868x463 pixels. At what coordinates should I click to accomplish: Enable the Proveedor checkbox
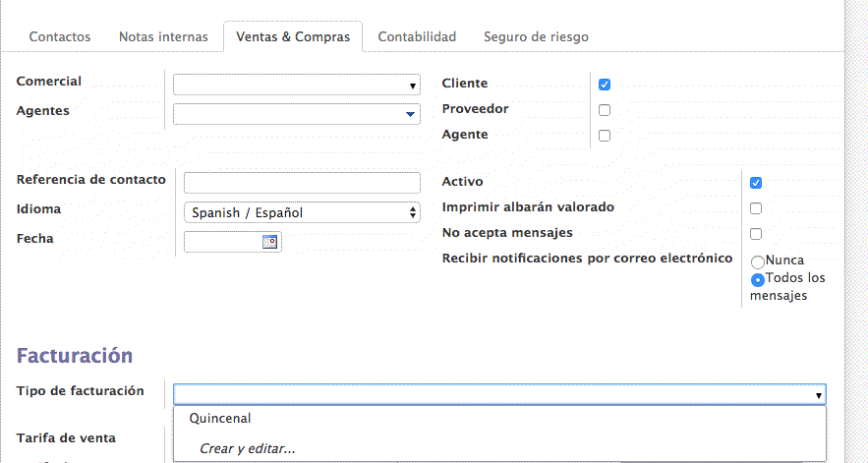pyautogui.click(x=605, y=110)
